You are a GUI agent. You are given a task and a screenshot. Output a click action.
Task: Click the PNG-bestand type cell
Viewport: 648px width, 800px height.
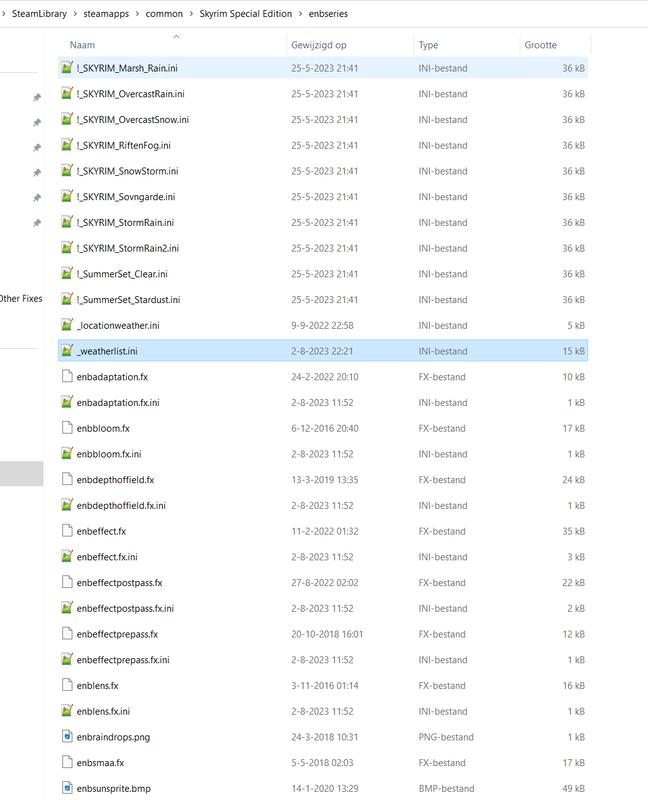coord(446,737)
